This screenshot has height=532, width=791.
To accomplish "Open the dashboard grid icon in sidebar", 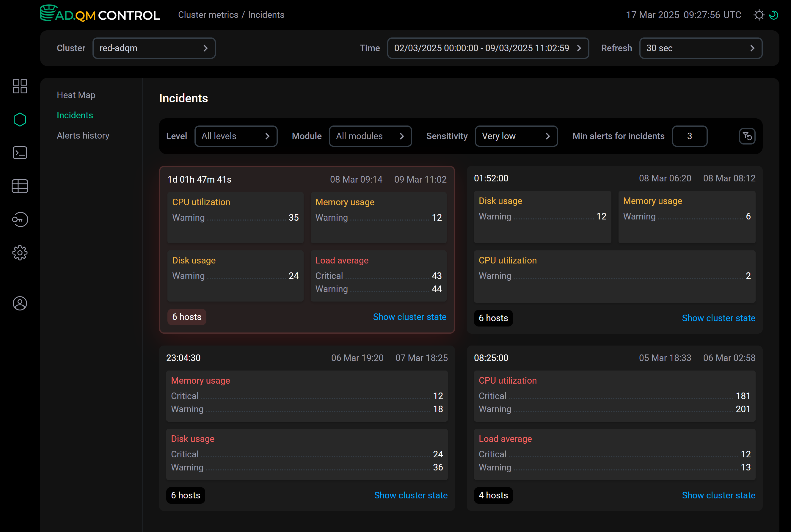I will coord(19,86).
